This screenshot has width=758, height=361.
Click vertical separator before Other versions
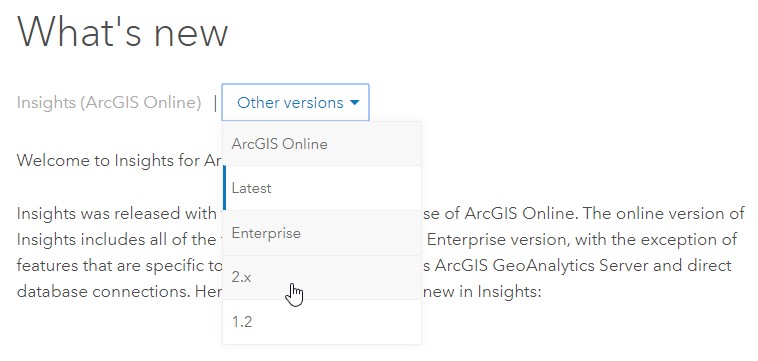click(215, 103)
